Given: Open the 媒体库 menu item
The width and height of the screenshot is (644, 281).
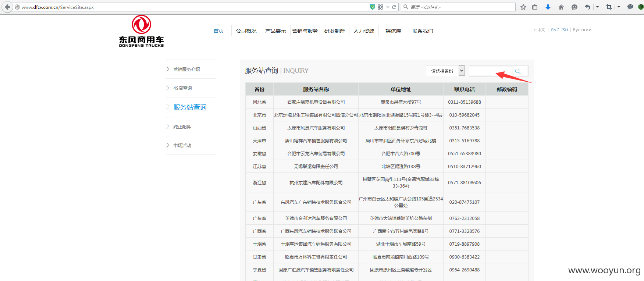Looking at the screenshot, I should (393, 31).
